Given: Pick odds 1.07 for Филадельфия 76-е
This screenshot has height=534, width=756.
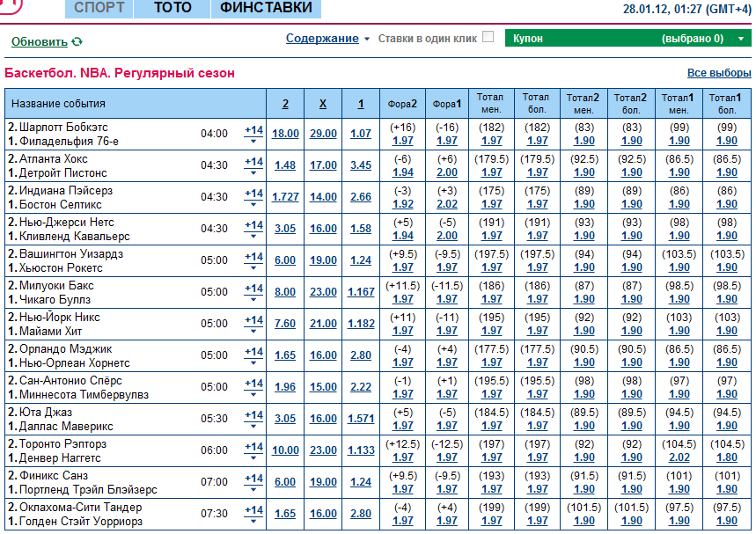Looking at the screenshot, I should click(x=361, y=134).
